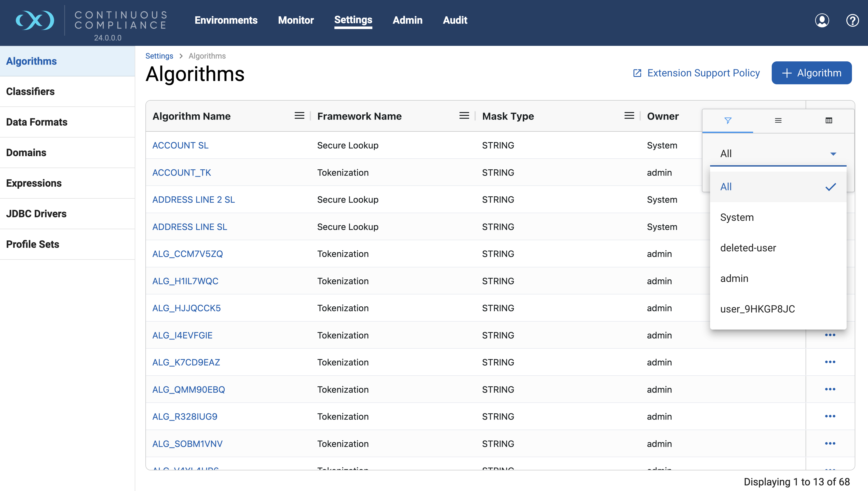Switch to the filter funnel tab
The height and width of the screenshot is (491, 868).
(x=728, y=120)
